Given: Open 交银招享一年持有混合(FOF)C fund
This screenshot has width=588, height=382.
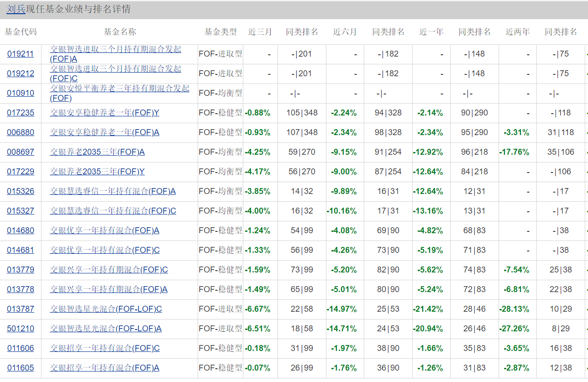Looking at the screenshot, I should (x=105, y=348).
